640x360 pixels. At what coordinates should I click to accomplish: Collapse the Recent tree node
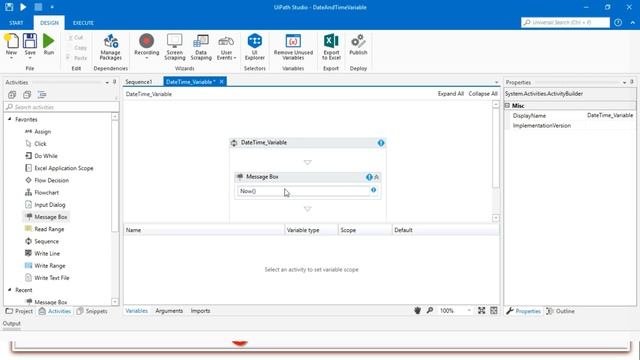point(10,289)
